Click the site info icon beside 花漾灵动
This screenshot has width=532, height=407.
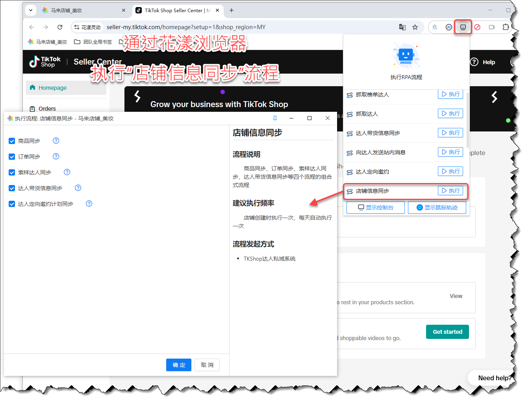tap(77, 27)
